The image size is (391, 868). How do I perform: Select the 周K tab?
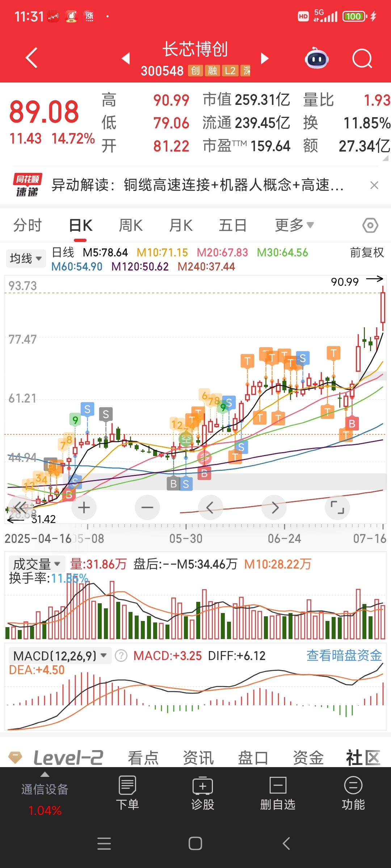tap(131, 225)
